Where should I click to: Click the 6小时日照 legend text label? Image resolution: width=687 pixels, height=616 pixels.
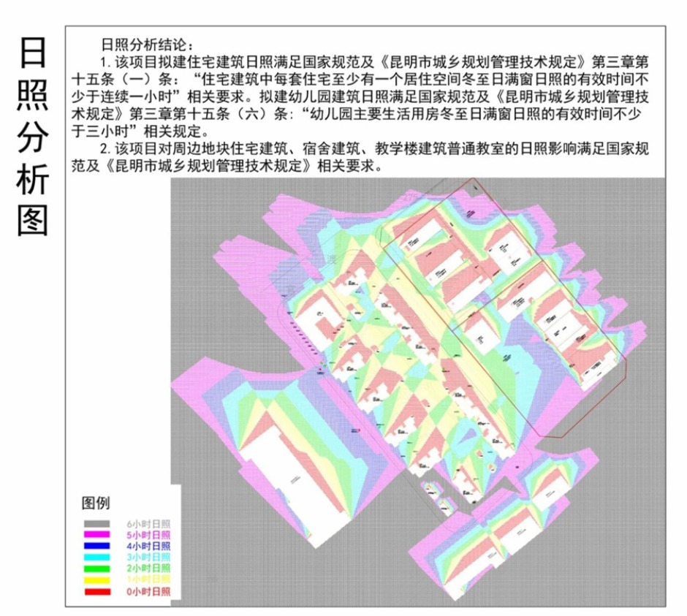click(x=150, y=523)
